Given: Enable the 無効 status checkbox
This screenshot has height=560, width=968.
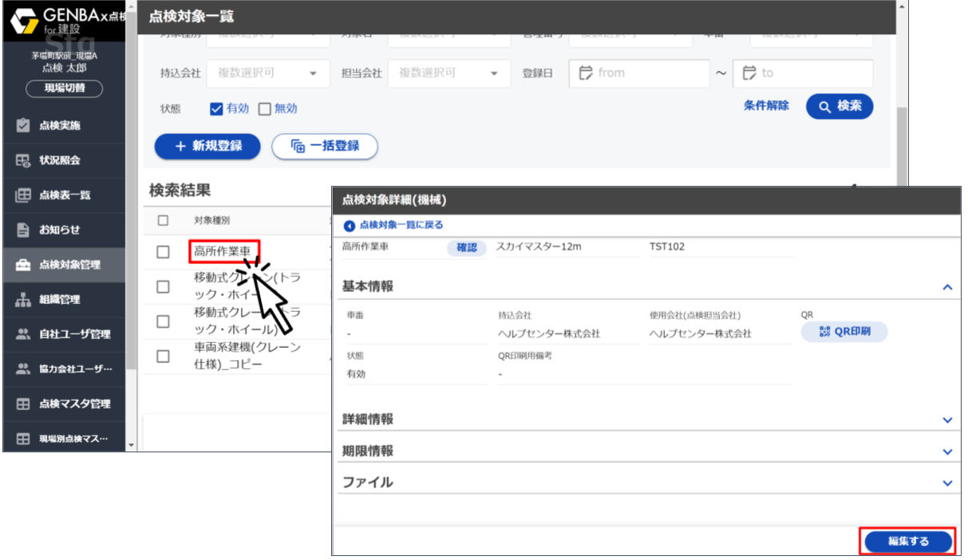Looking at the screenshot, I should click(x=264, y=108).
